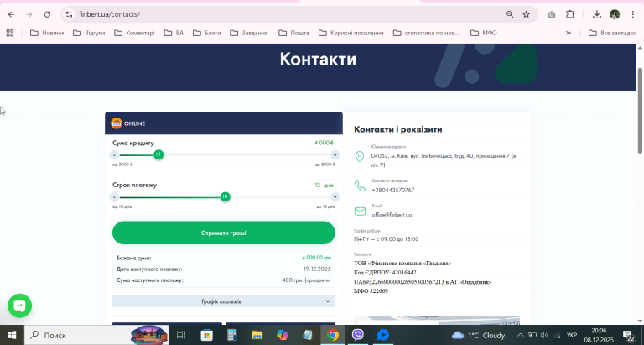The width and height of the screenshot is (644, 345).
Task: Click the camera screenshot extension icon
Action: click(551, 14)
